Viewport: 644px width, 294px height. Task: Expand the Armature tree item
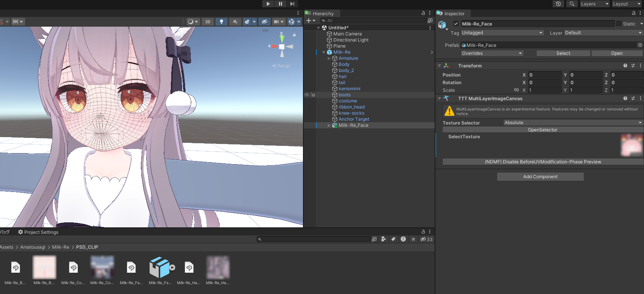point(329,58)
